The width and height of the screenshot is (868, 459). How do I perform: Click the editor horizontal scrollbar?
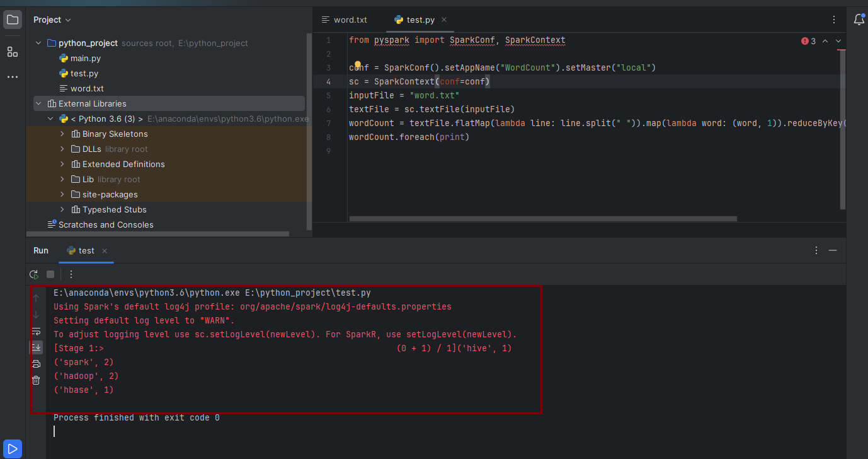click(x=543, y=219)
